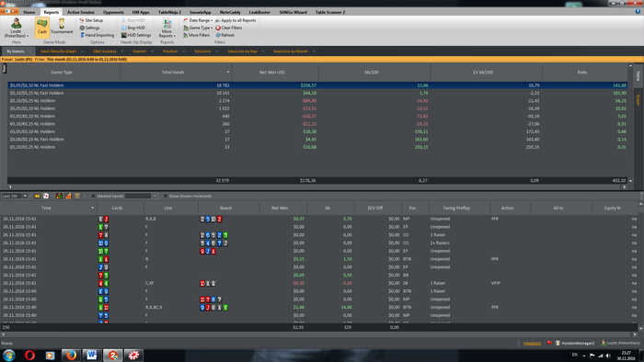Viewport: 644px width, 362px height.
Task: Click Clear Filters
Action: pos(229,28)
